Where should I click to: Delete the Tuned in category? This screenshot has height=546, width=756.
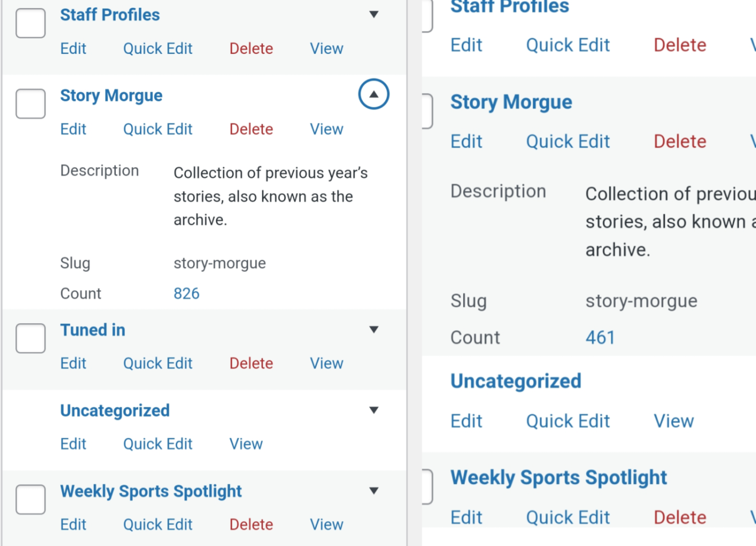251,363
